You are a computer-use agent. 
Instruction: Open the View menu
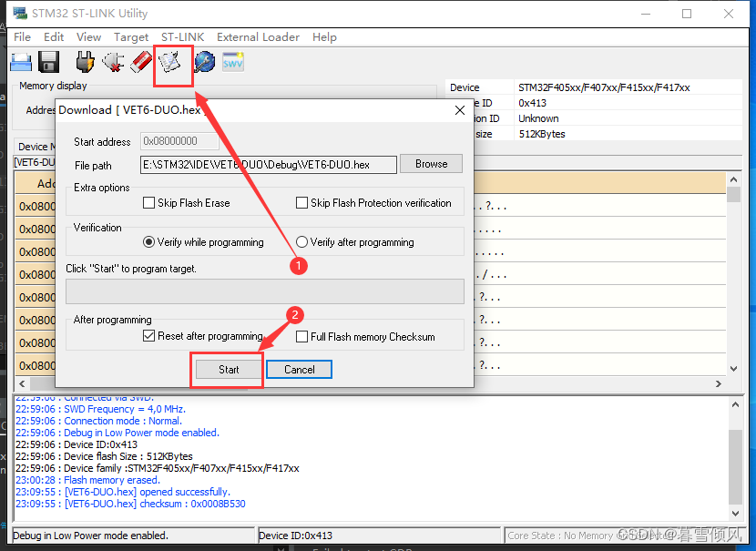pyautogui.click(x=88, y=37)
